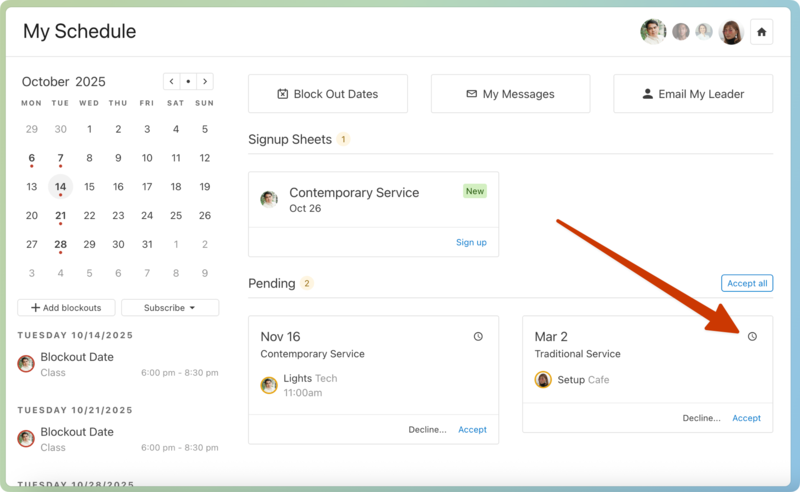Accept the Nov 16 Contemporary Service request
800x492 pixels.
(472, 430)
